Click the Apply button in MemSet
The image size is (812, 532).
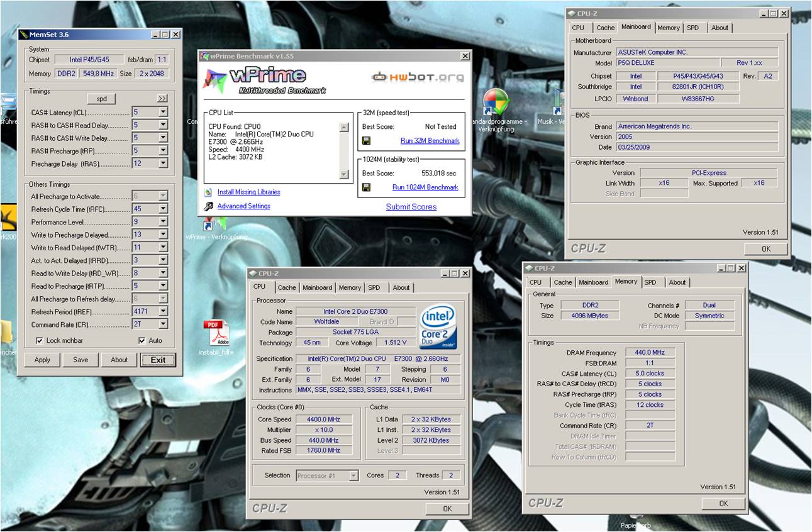tap(42, 360)
